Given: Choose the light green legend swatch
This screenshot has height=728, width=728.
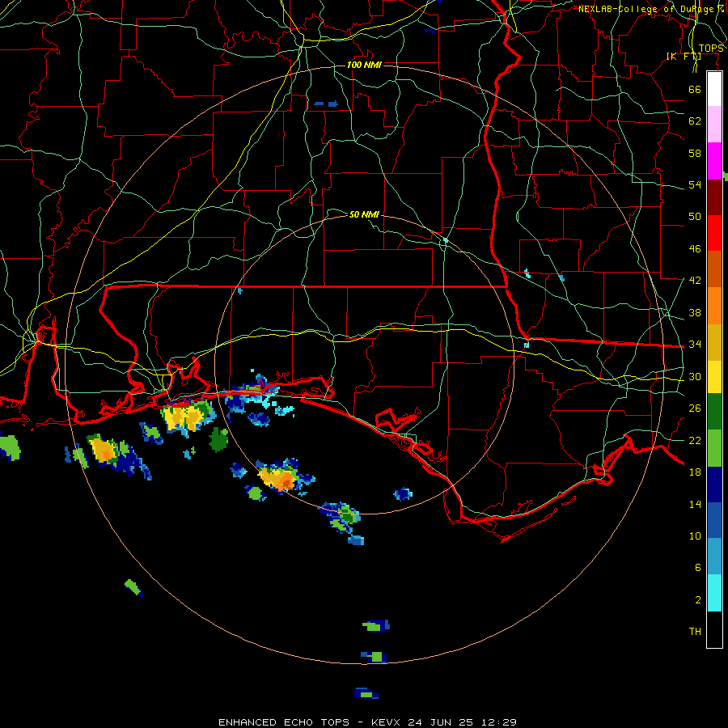Looking at the screenshot, I should (x=714, y=447).
